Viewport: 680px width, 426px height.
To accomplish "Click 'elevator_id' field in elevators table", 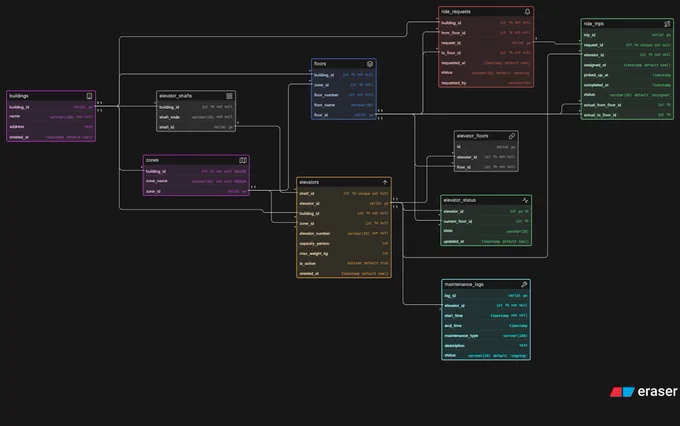I will click(344, 203).
